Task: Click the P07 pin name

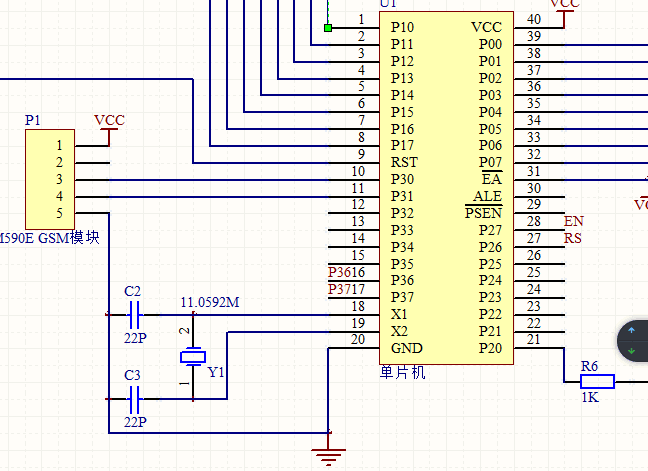Action: tap(491, 162)
